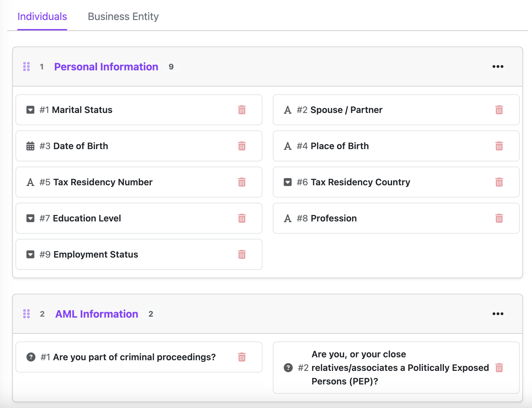
Task: Delete the criminal proceedings question
Action: coord(242,357)
